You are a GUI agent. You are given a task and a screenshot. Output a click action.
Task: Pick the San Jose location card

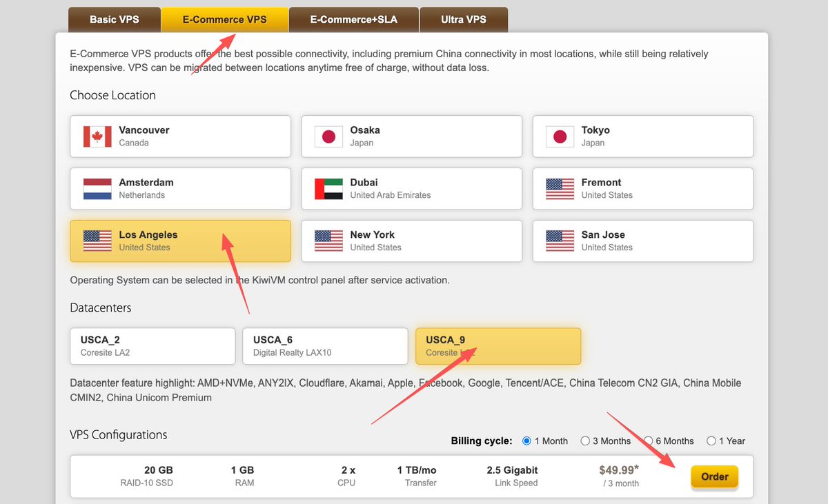pos(642,241)
